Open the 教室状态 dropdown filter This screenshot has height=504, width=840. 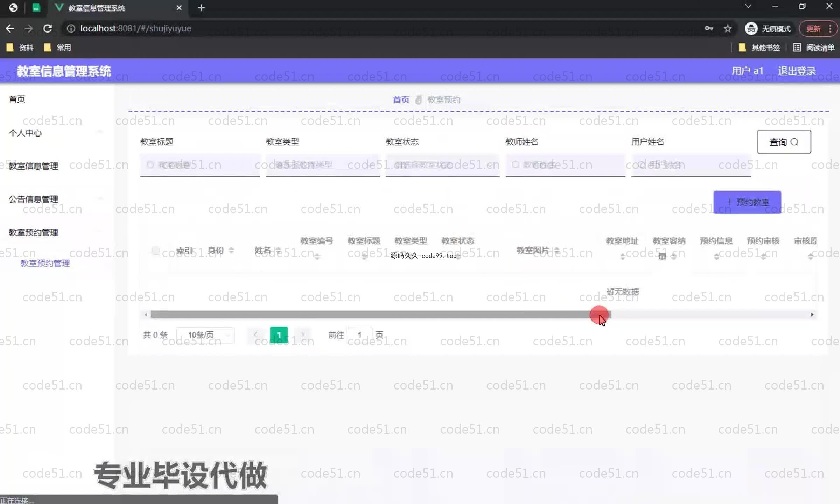click(442, 165)
